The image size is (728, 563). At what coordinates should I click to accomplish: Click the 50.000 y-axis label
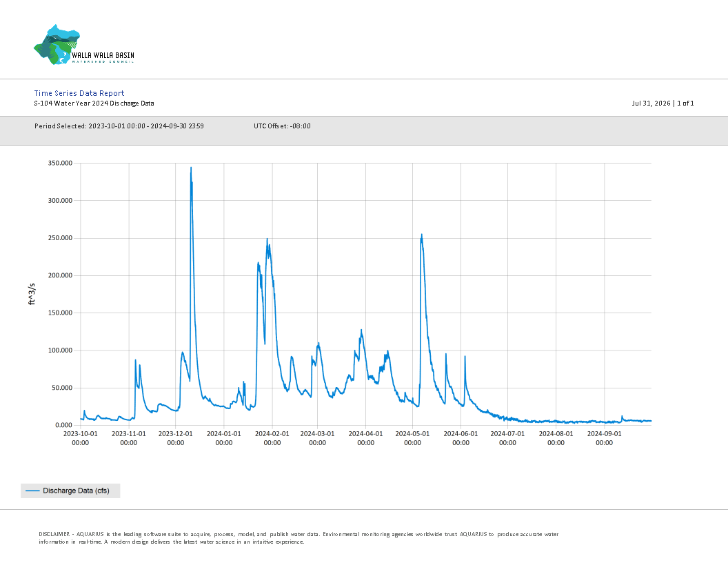(x=62, y=388)
